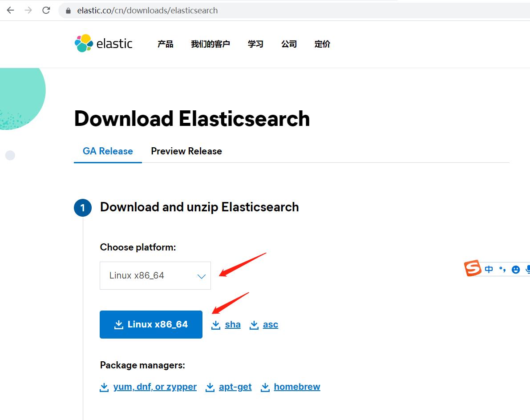Image resolution: width=530 pixels, height=420 pixels.
Task: Open the asc signature link
Action: [271, 324]
